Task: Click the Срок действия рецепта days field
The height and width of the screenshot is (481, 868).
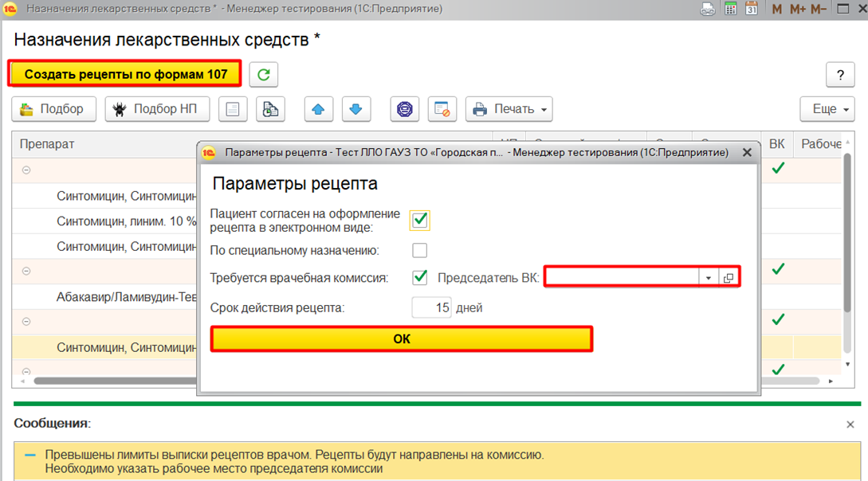Action: coord(432,308)
